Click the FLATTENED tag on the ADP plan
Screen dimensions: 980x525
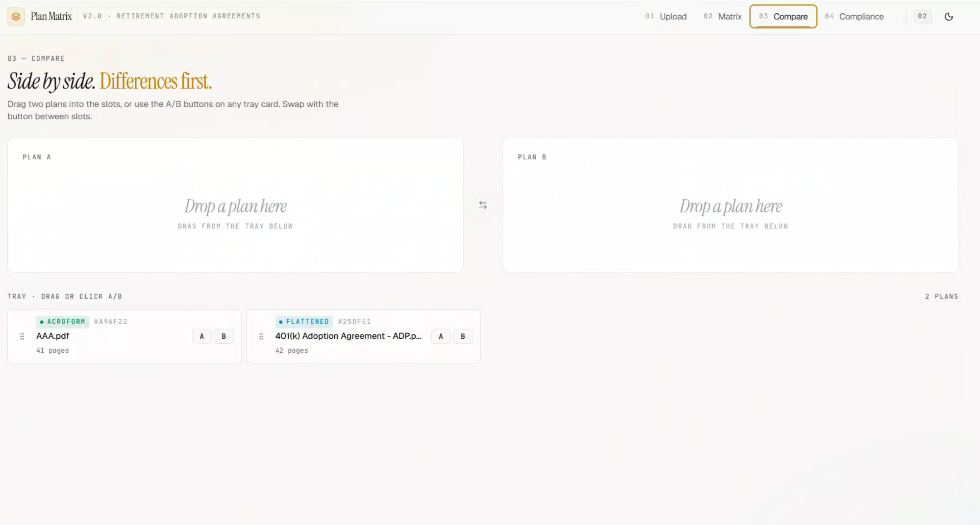(304, 321)
